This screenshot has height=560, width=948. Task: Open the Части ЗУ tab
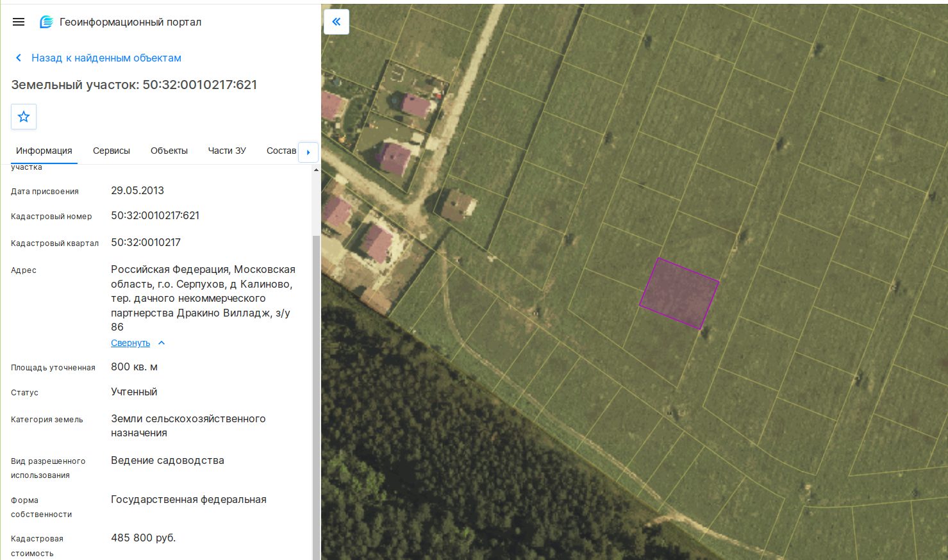tap(227, 151)
